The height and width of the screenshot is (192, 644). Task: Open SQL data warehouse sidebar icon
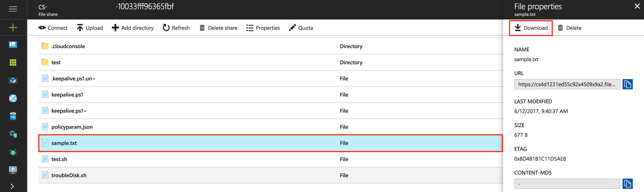(13, 134)
